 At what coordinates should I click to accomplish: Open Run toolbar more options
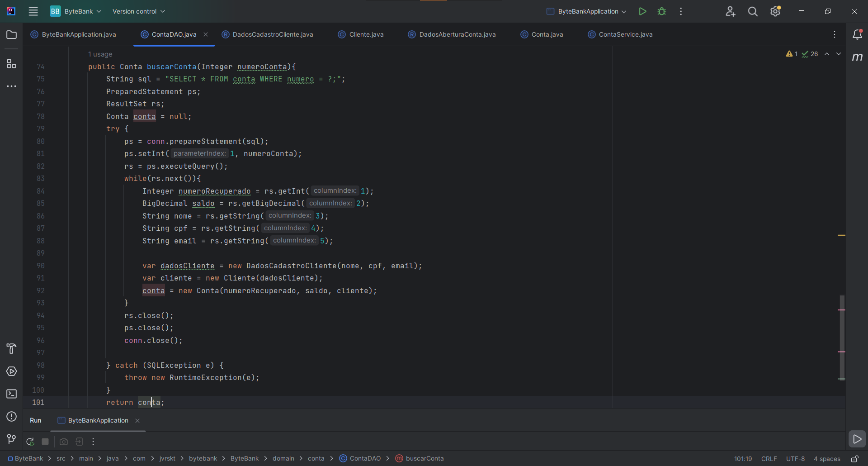(93, 442)
